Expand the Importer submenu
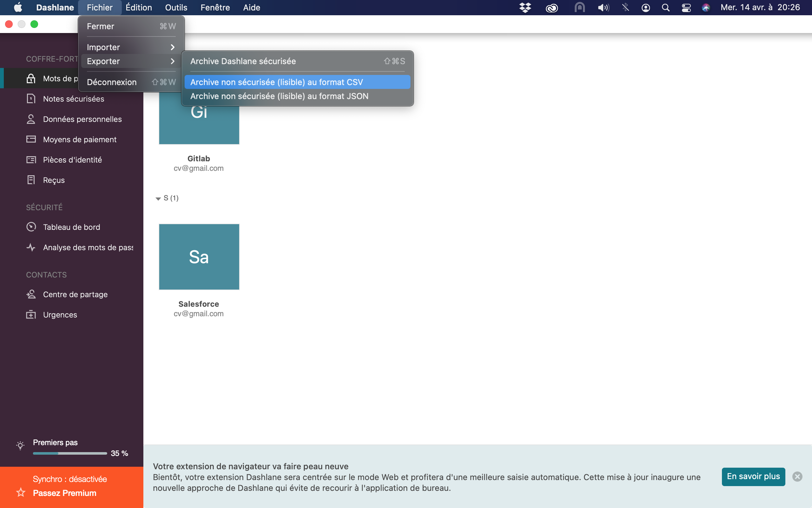Viewport: 812px width, 508px height. (131, 47)
